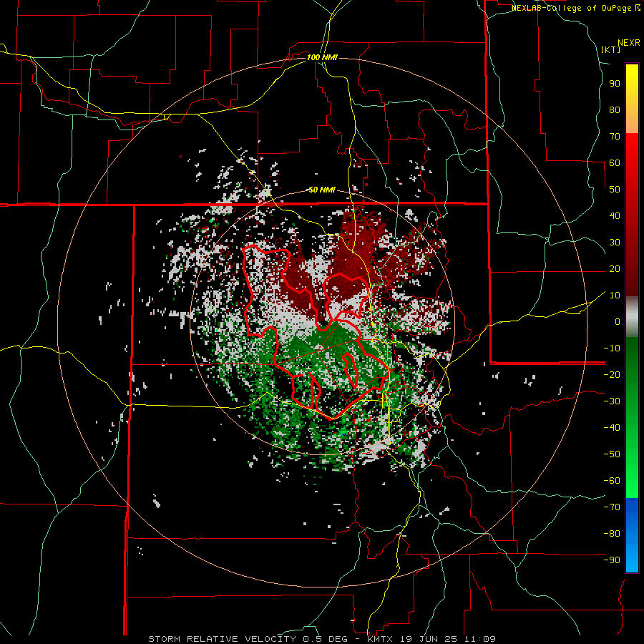Select the 30 value on the velocity scale
The width and height of the screenshot is (644, 644).
(x=615, y=243)
